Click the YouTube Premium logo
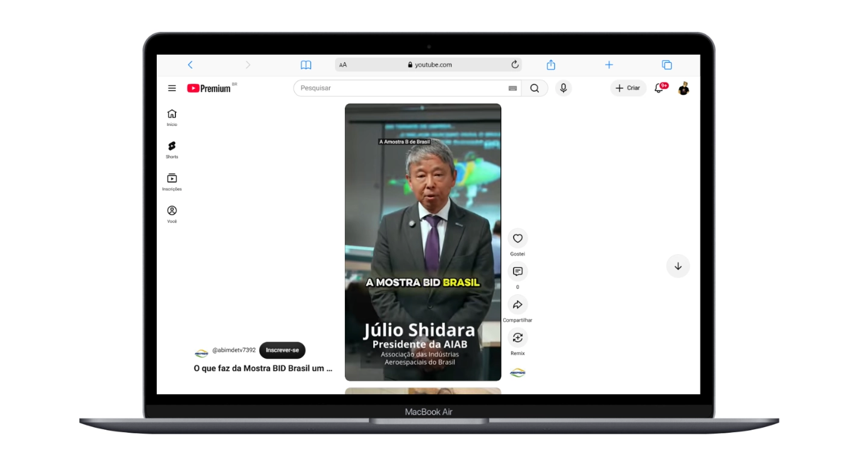The height and width of the screenshot is (458, 868). point(209,89)
